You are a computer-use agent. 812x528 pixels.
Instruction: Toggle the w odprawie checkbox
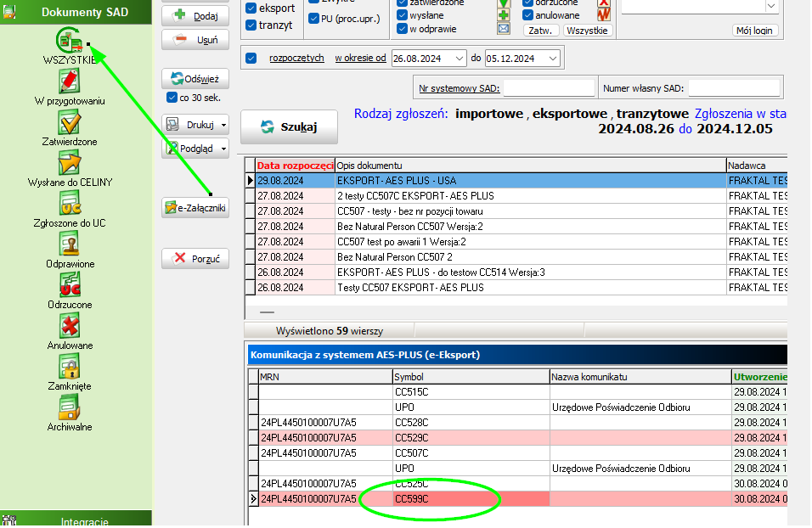(x=402, y=29)
